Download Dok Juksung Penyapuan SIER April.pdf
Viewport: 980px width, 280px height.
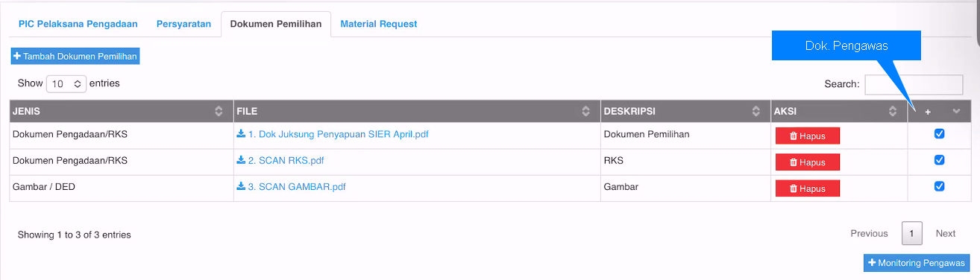[333, 135]
